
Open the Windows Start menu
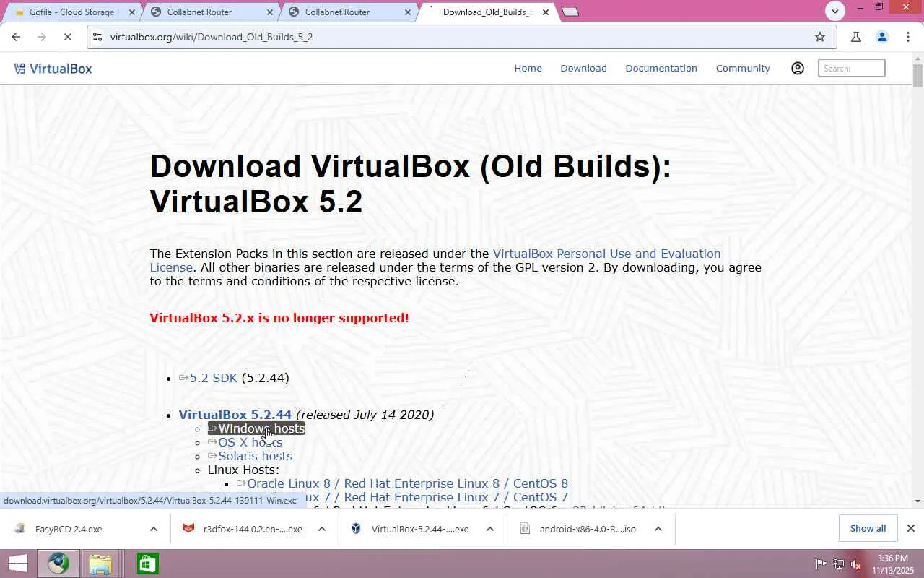click(x=17, y=564)
